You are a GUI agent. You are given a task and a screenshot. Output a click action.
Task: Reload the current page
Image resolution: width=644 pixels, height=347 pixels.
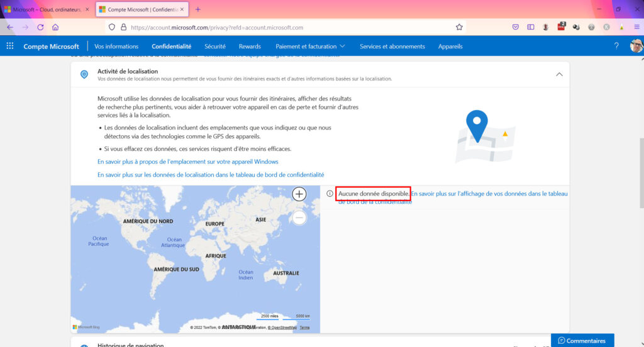40,27
